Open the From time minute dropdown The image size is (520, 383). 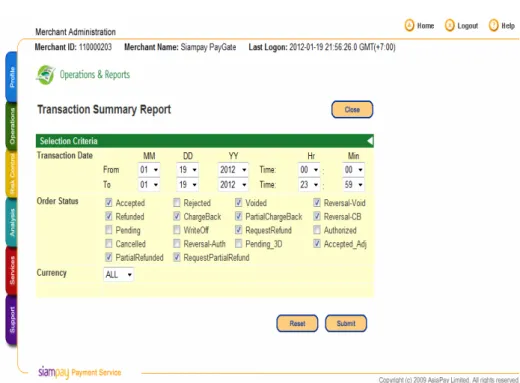pos(354,170)
